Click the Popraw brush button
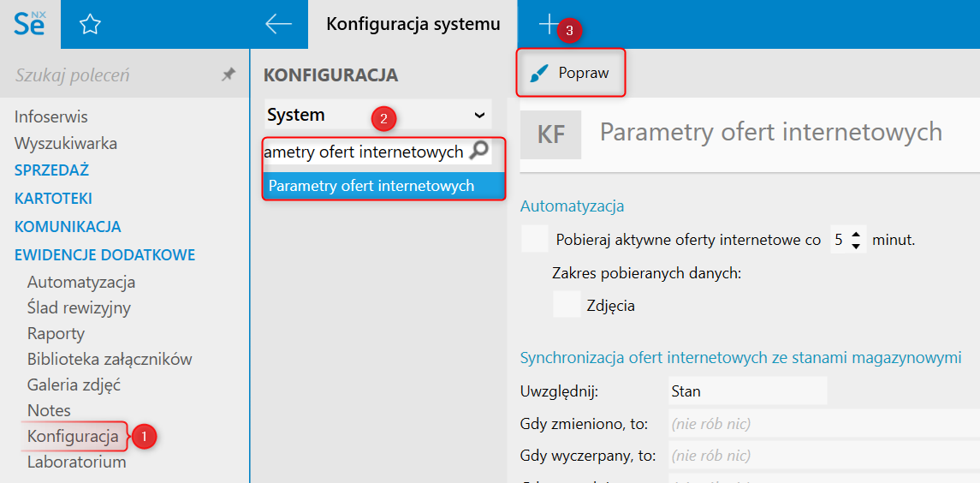 570,73
